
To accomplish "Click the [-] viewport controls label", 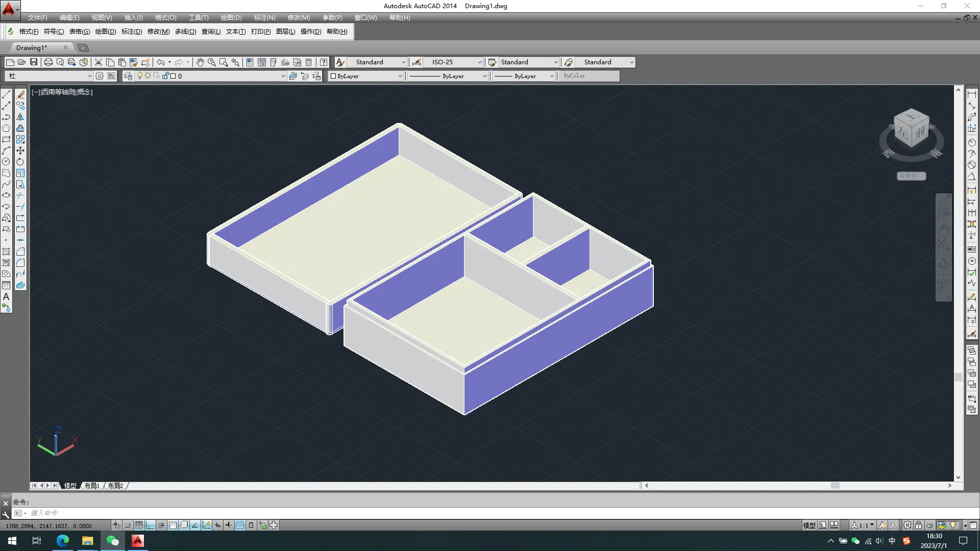I will [36, 92].
